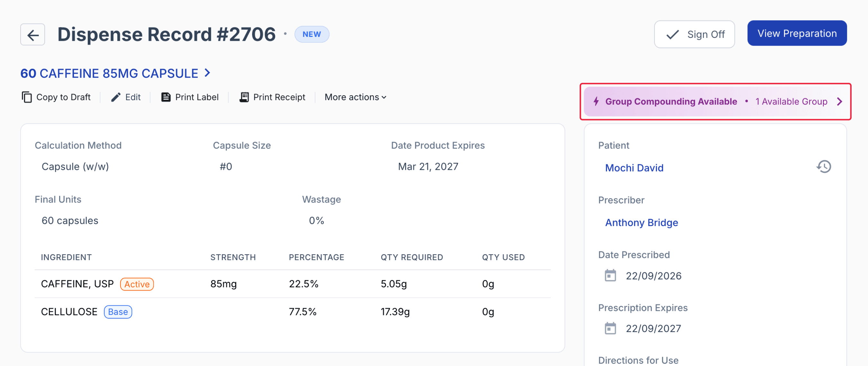
Task: Click the Edit pencil icon
Action: [116, 97]
